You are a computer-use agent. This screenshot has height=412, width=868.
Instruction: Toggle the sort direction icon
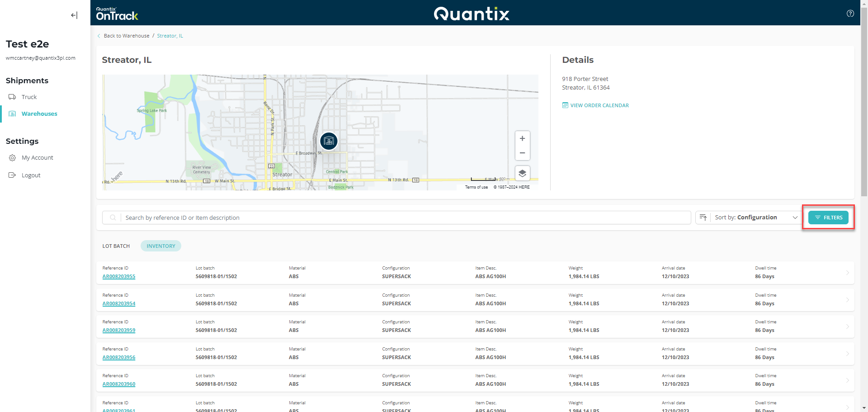click(703, 218)
